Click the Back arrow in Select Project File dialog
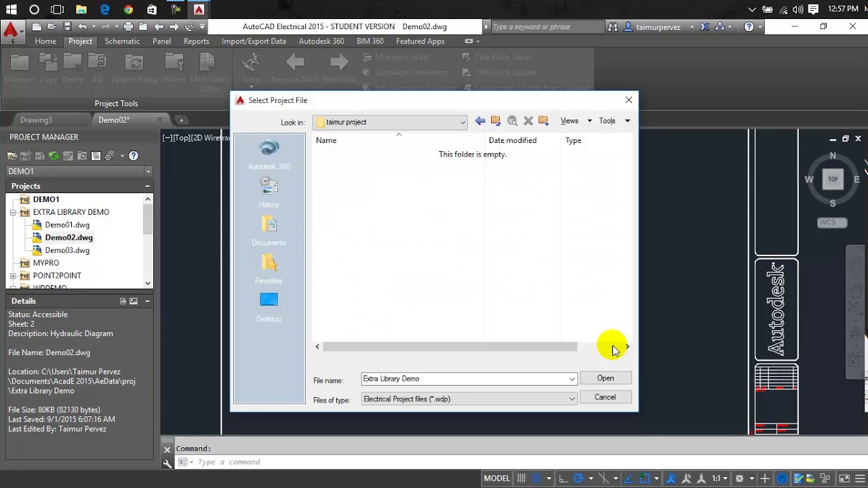Screen dimensions: 868x488 [480, 121]
